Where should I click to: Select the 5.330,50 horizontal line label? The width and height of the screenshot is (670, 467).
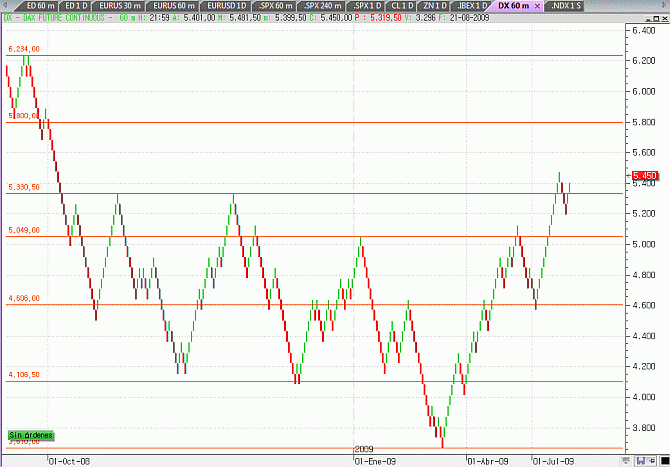click(x=24, y=187)
